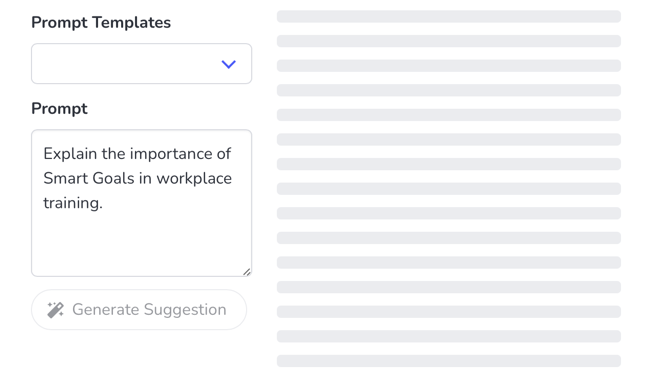The width and height of the screenshot is (652, 378).
Task: Click the second gray loading bar from top
Action: click(449, 41)
